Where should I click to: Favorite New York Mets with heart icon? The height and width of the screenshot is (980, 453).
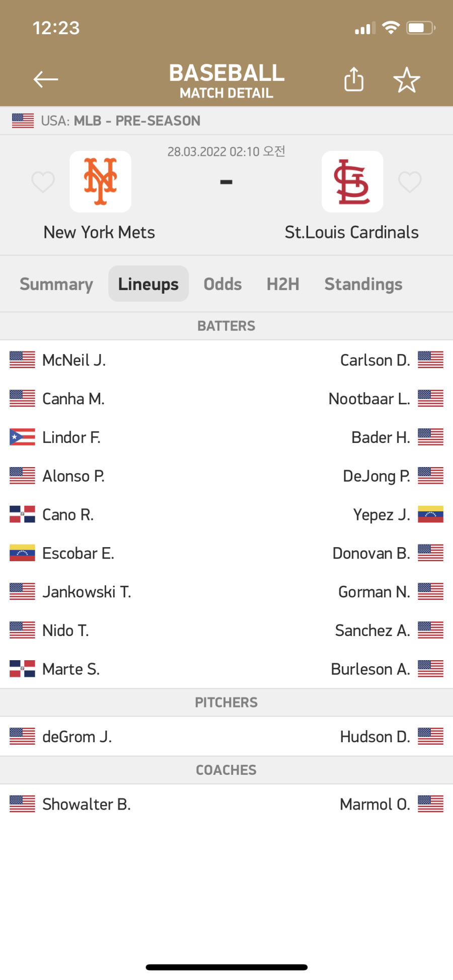click(x=43, y=182)
